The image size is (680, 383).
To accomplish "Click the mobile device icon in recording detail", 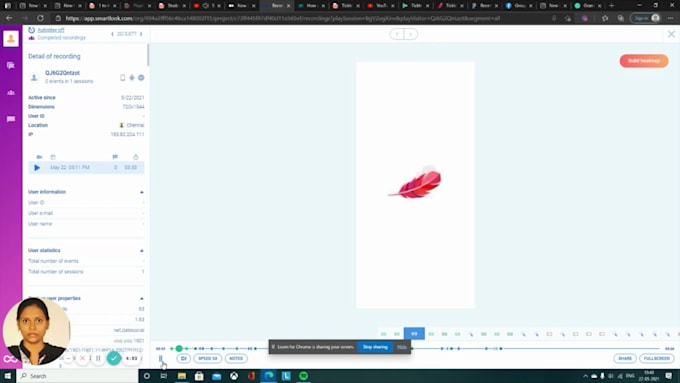I will coord(122,78).
